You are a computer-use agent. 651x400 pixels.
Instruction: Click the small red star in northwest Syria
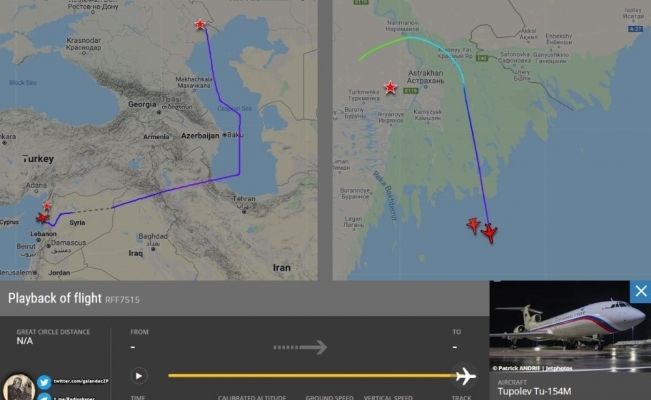[47, 206]
